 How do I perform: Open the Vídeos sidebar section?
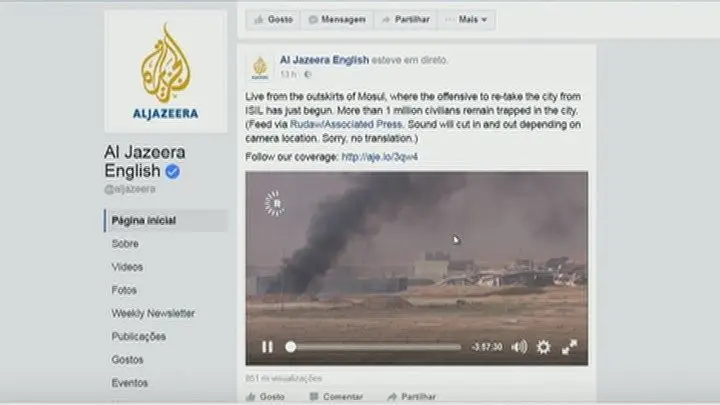[127, 267]
